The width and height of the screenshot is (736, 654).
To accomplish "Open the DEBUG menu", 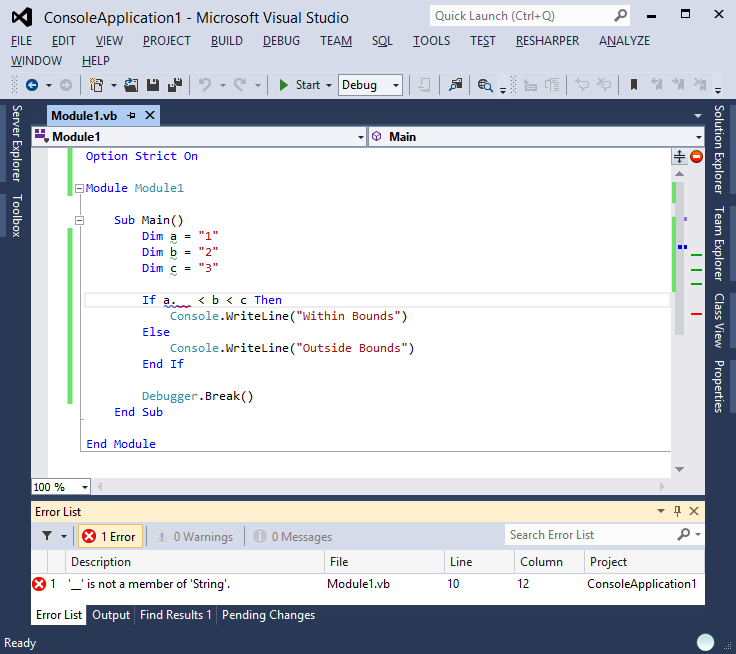I will click(x=281, y=41).
